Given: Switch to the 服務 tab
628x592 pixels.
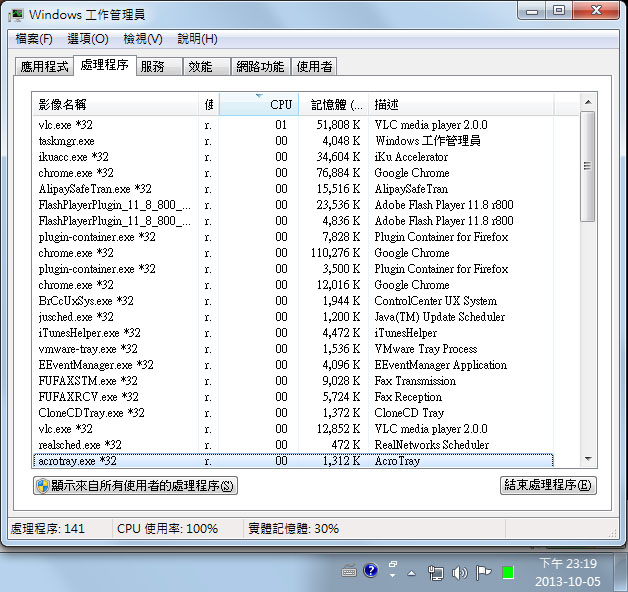Looking at the screenshot, I should coord(159,66).
